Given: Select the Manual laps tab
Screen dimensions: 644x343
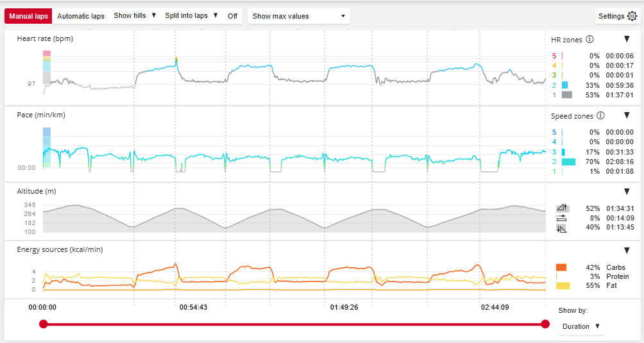Looking at the screenshot, I should pos(28,16).
